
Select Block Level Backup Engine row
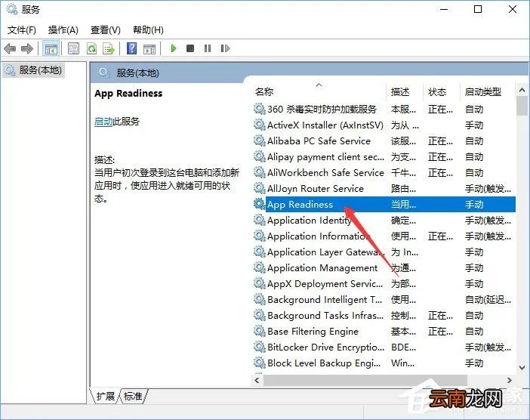[x=384, y=363]
